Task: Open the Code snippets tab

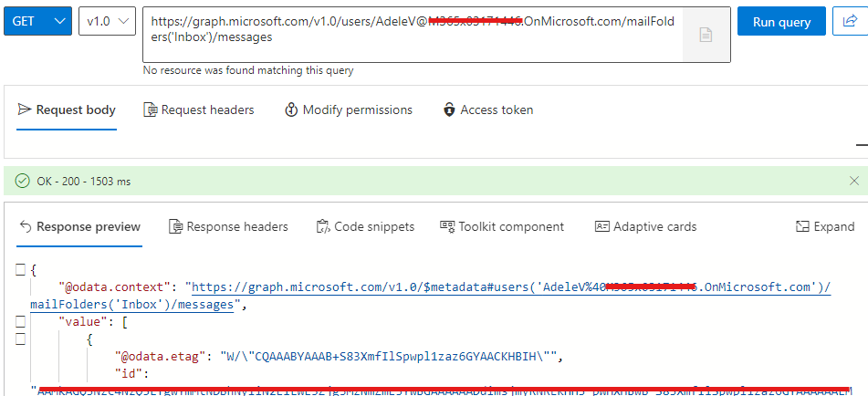Action: [x=365, y=227]
